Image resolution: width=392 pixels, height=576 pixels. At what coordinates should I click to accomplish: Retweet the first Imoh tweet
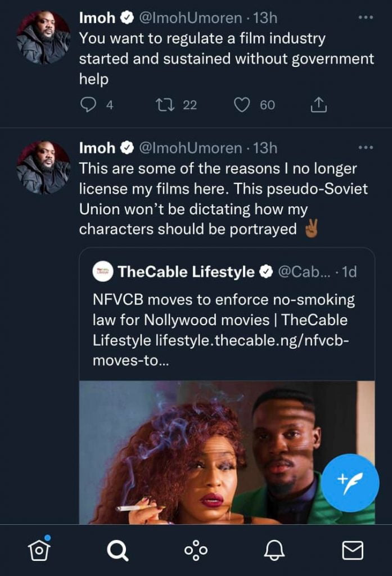click(164, 105)
